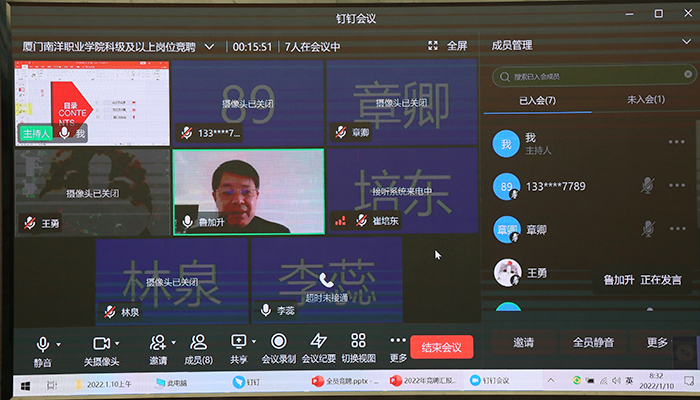The height and width of the screenshot is (400, 700).
Task: Switch to the 未入会(1) tab
Action: 645,100
